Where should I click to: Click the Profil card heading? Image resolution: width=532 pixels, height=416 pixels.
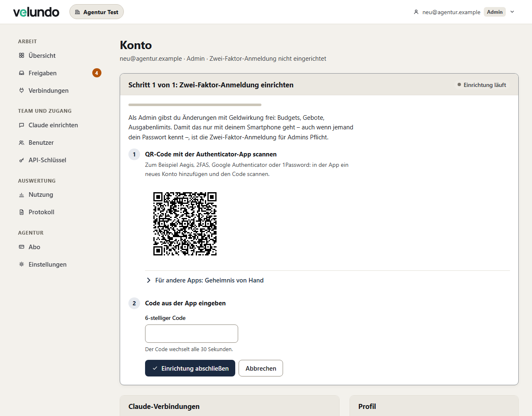click(x=367, y=406)
